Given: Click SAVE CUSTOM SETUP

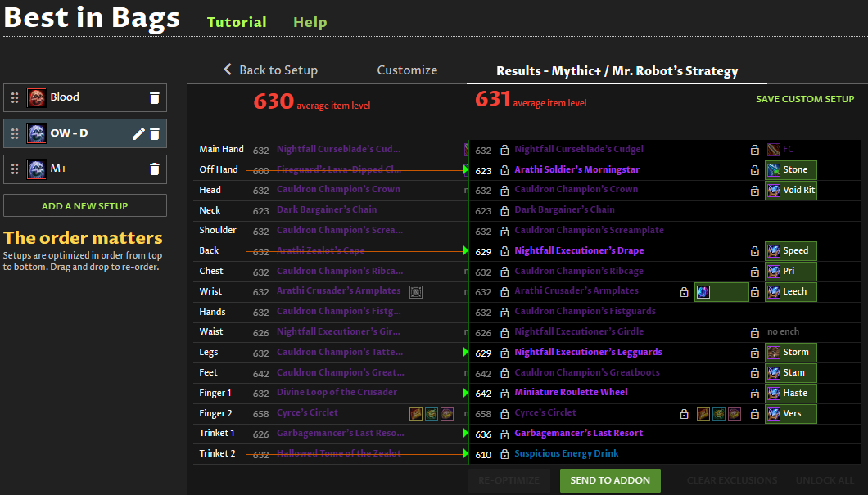Looking at the screenshot, I should coord(805,99).
